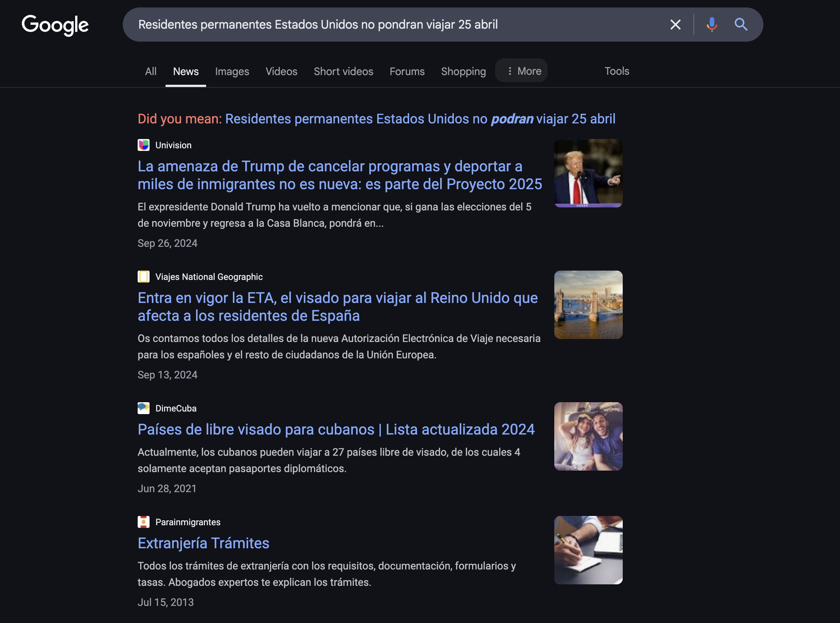Open the Extranjería Trámites result
The height and width of the screenshot is (623, 840).
pyautogui.click(x=203, y=543)
